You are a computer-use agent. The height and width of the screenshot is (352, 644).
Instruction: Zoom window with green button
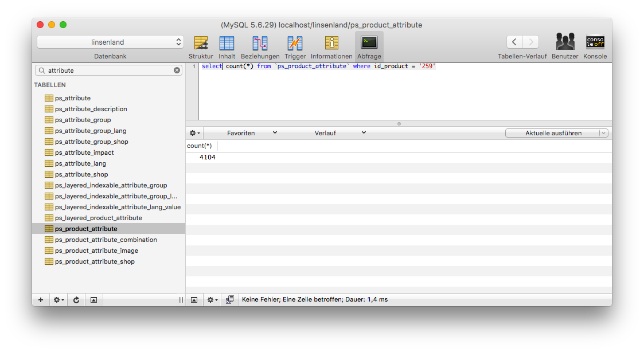click(63, 25)
